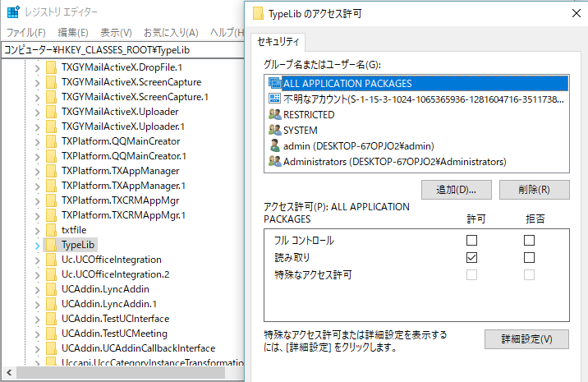Viewport: 588px width, 382px height.
Task: Click the folder icon of UCAddin.TestUCInterface
Action: (x=52, y=319)
